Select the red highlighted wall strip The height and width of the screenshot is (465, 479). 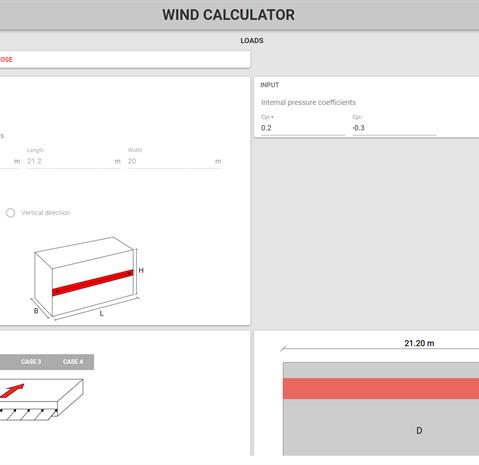381,389
